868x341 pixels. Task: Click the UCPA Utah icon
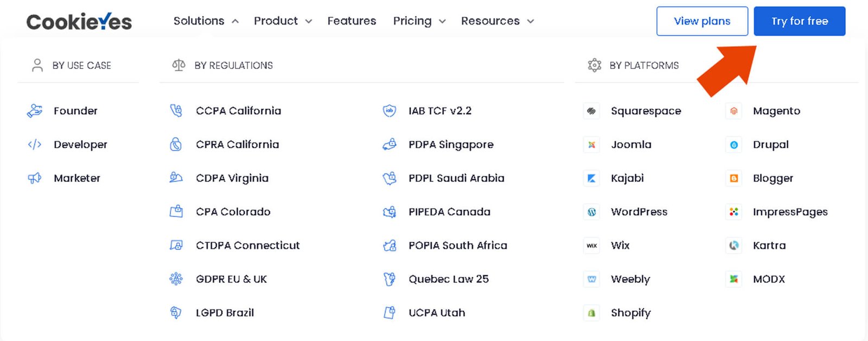tap(390, 313)
